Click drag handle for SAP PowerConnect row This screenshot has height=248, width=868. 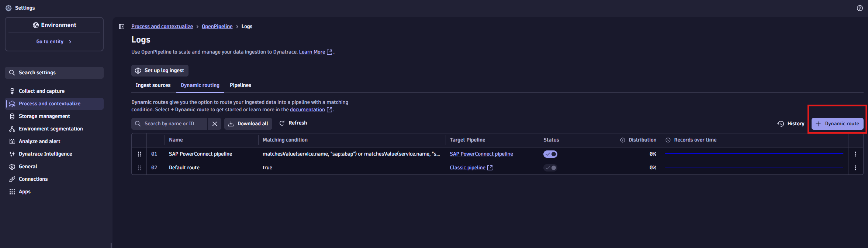pos(139,154)
